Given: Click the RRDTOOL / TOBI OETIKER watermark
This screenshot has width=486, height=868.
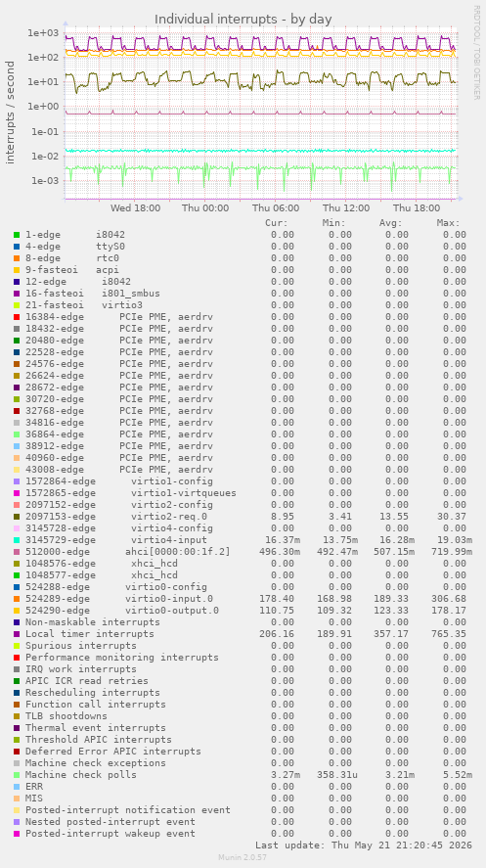Looking at the screenshot, I should [x=476, y=53].
